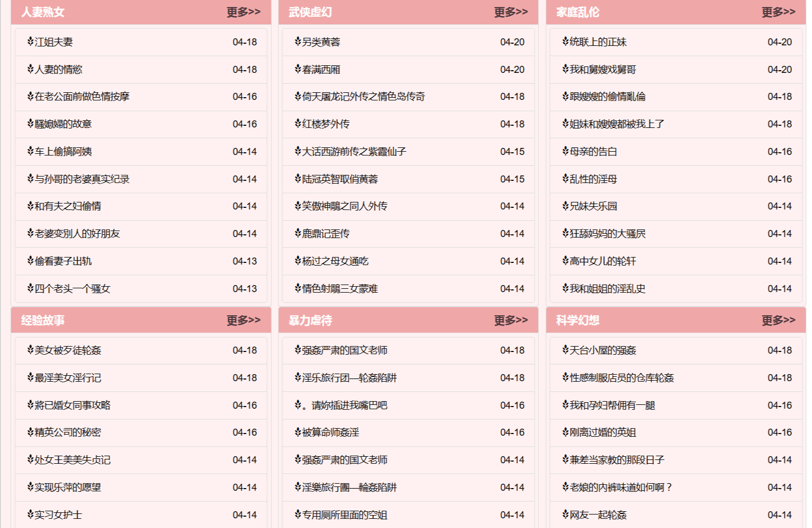The width and height of the screenshot is (812, 528).
Task: Click 刚离过婚的英姐 story link
Action: [603, 432]
